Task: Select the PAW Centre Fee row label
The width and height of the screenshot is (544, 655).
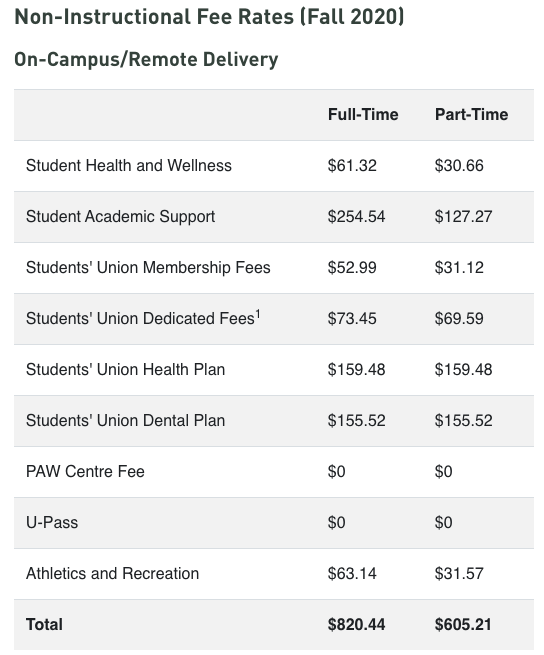Action: tap(85, 471)
